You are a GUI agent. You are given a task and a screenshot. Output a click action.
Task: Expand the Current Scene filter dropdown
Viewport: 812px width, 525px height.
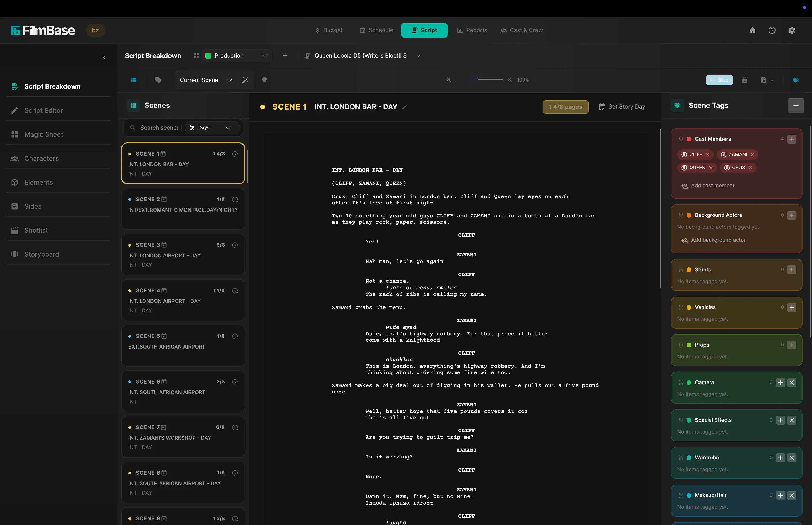[206, 80]
